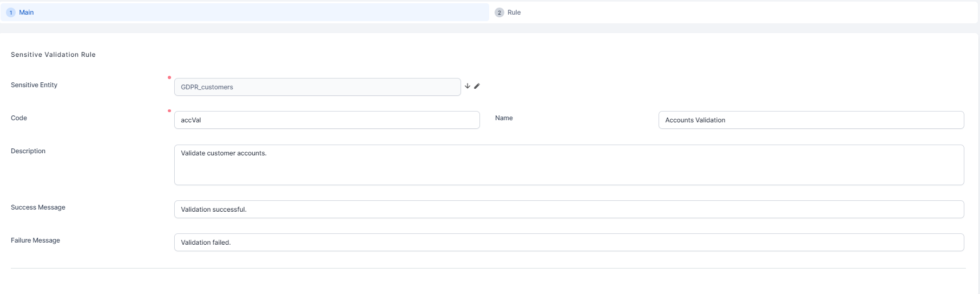Switch to the Rule tab
This screenshot has height=294, width=980.
pos(514,12)
